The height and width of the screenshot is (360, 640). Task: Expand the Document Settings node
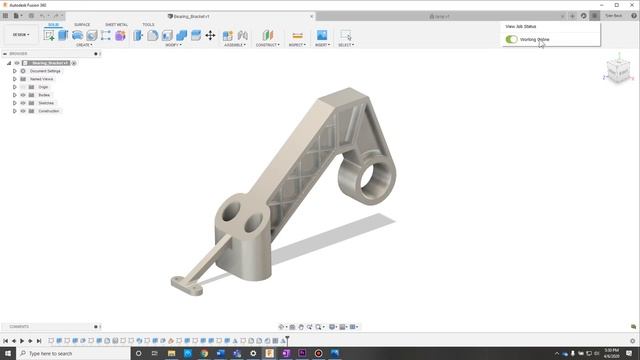tap(15, 71)
